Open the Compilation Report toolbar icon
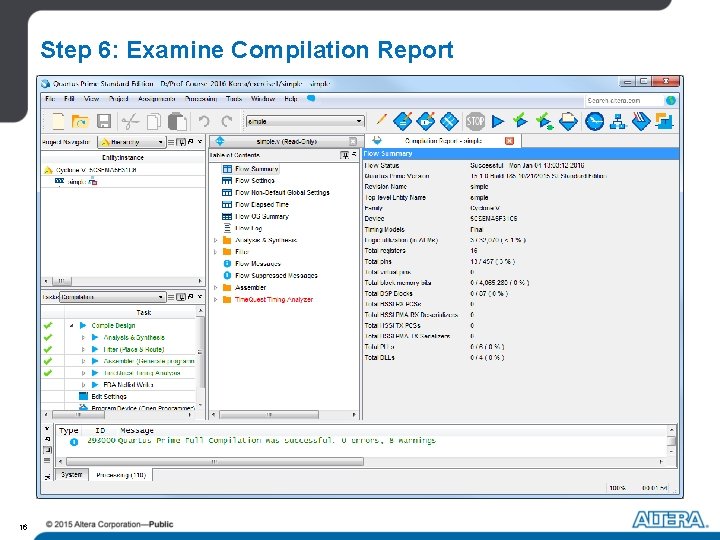The height and width of the screenshot is (540, 720). [x=568, y=121]
